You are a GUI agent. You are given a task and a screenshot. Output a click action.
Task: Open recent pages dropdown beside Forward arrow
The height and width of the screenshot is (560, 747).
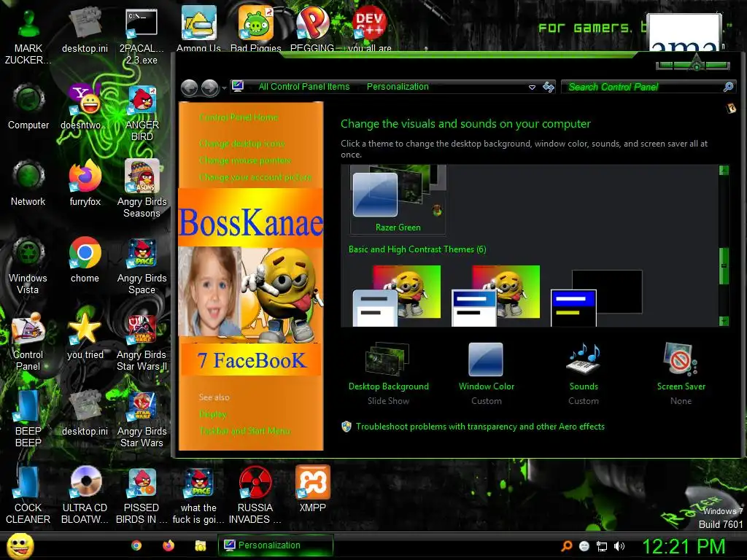coord(224,88)
